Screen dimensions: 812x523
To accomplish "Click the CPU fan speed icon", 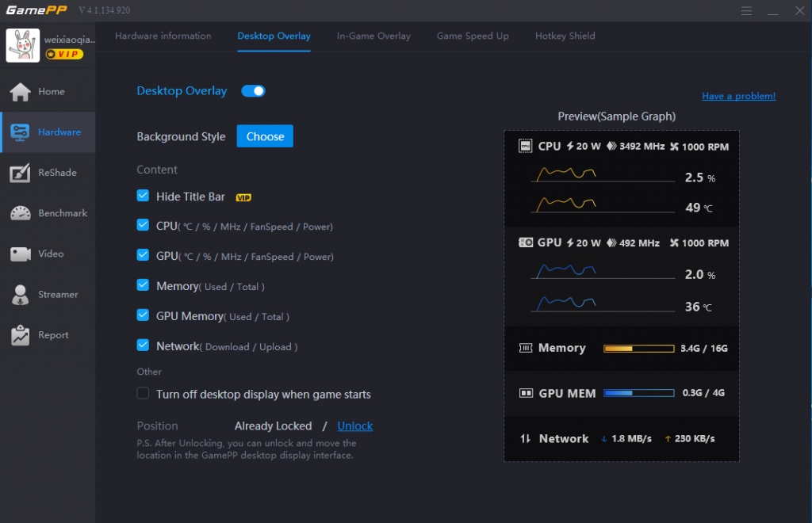I will tap(674, 147).
